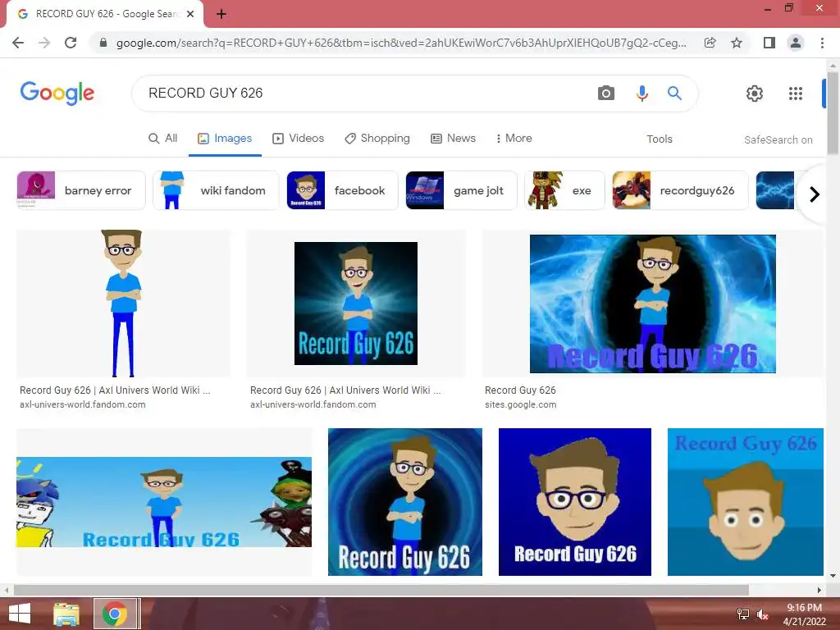Viewport: 840px width, 630px height.
Task: Open Chrome side panel
Action: tap(769, 43)
